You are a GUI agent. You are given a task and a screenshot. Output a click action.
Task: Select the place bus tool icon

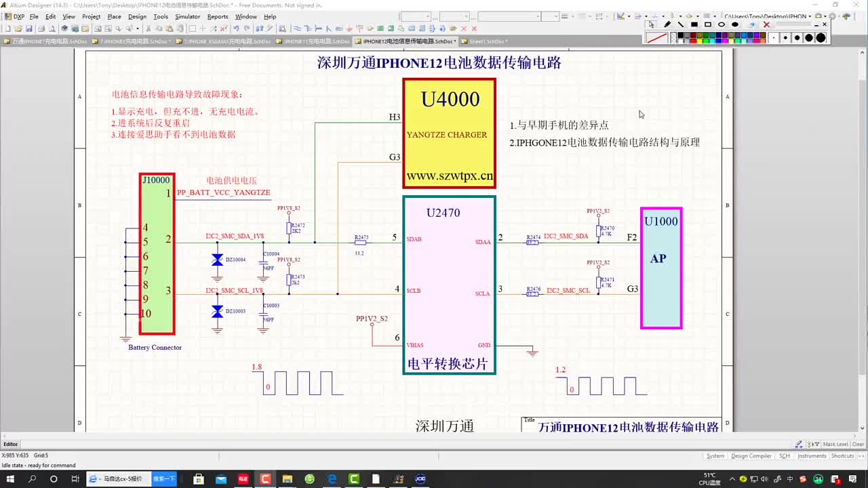(x=308, y=28)
